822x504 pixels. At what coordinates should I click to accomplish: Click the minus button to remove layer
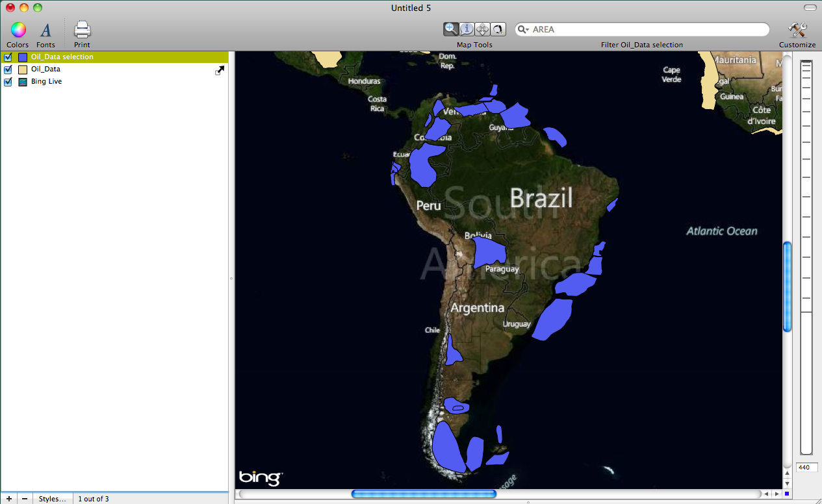coord(25,499)
